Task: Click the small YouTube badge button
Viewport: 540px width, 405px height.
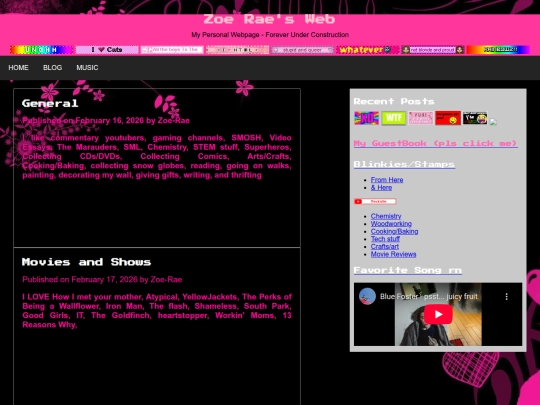Action: pyautogui.click(x=375, y=201)
